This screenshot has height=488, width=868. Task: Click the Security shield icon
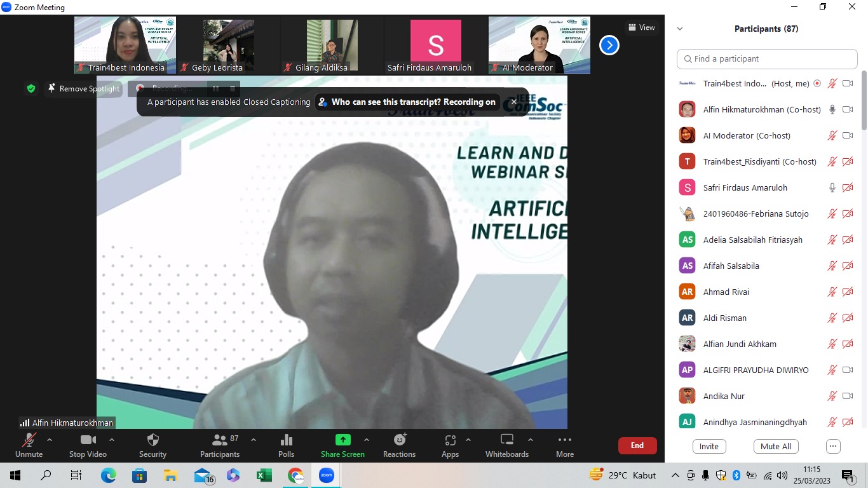click(x=153, y=440)
